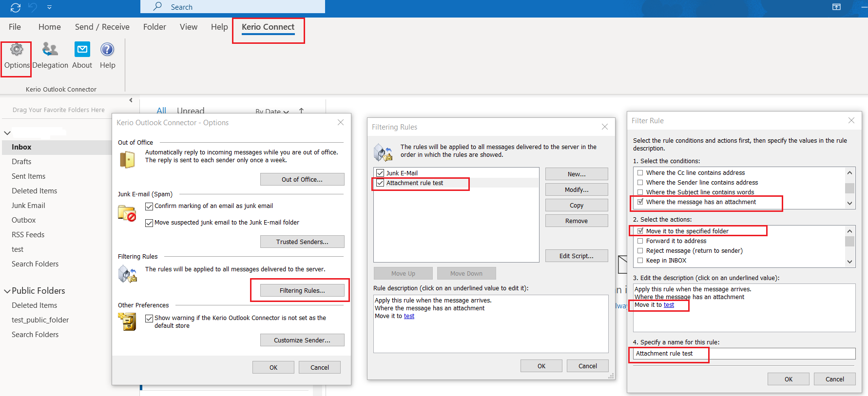This screenshot has height=396, width=868.
Task: Switch to the Folder tab
Action: point(154,27)
